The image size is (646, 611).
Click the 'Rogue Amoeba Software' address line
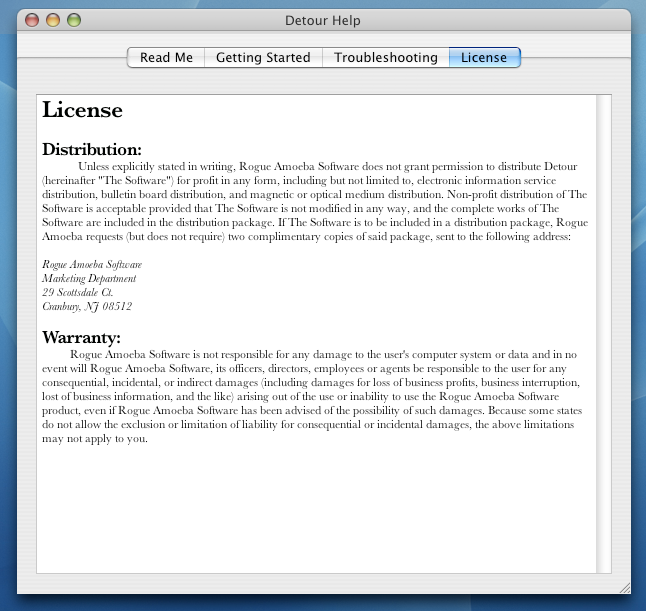pyautogui.click(x=92, y=264)
